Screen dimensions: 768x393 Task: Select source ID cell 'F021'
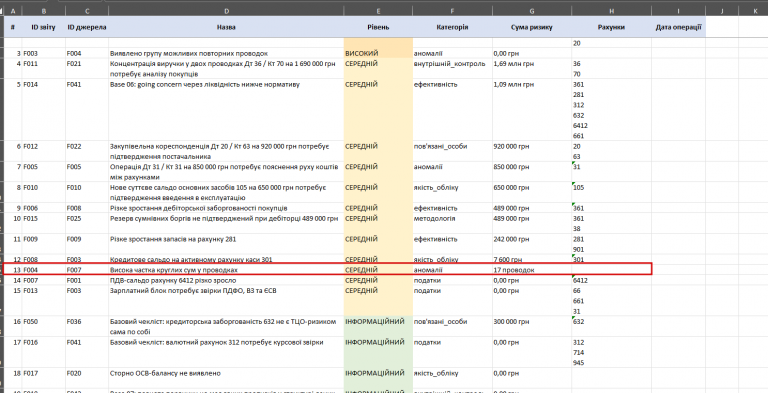[x=87, y=69]
